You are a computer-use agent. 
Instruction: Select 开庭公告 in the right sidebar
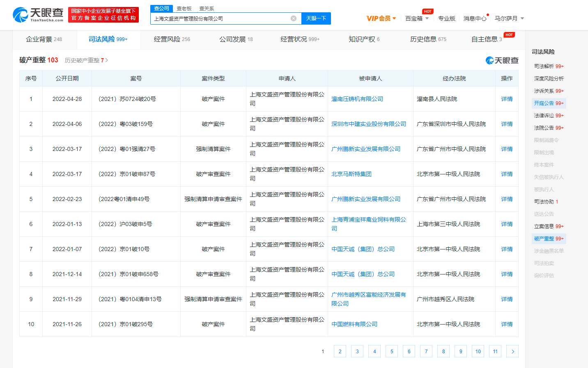[549, 103]
